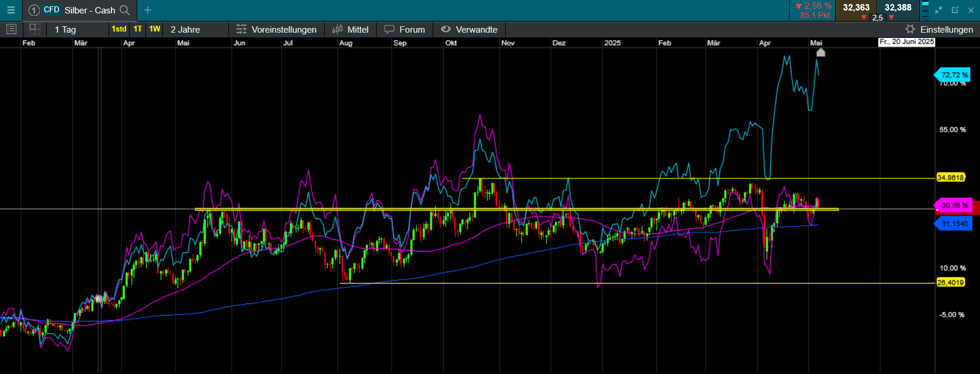Viewport: 980px width, 374px height.
Task: Click the 26,4019 horizontal line price label
Action: coord(950,282)
